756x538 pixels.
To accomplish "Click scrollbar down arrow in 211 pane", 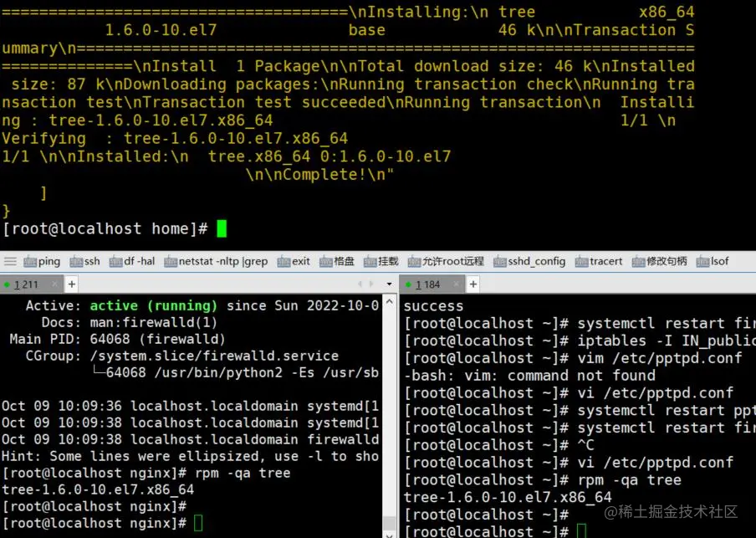I will point(389,534).
